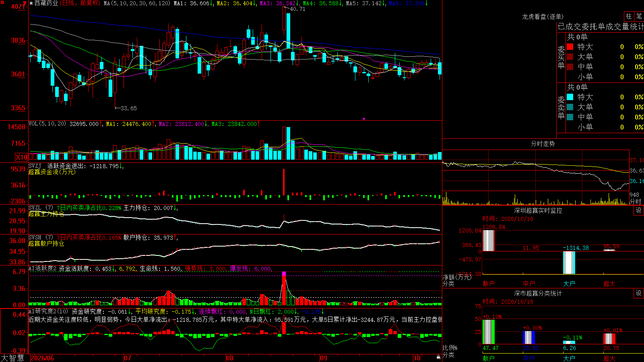
Task: Select the 分时走势 panel header
Action: point(543,144)
